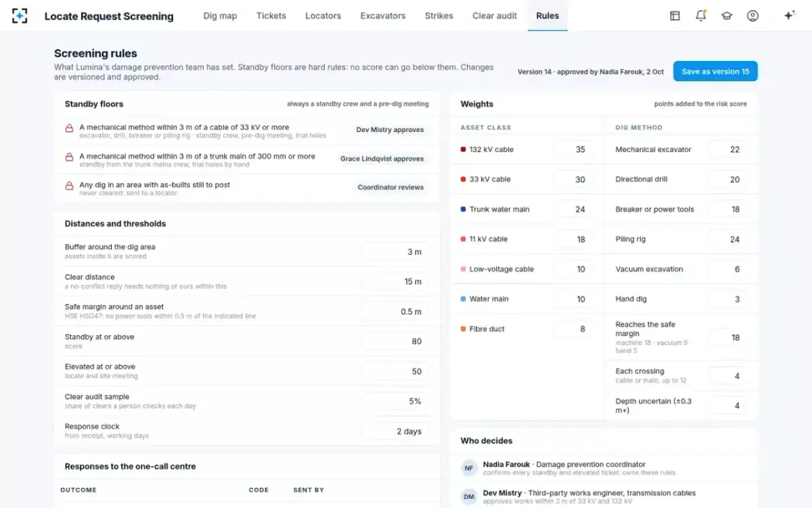Image resolution: width=812 pixels, height=508 pixels.
Task: Edit the Standby at or above score field
Action: 395,341
